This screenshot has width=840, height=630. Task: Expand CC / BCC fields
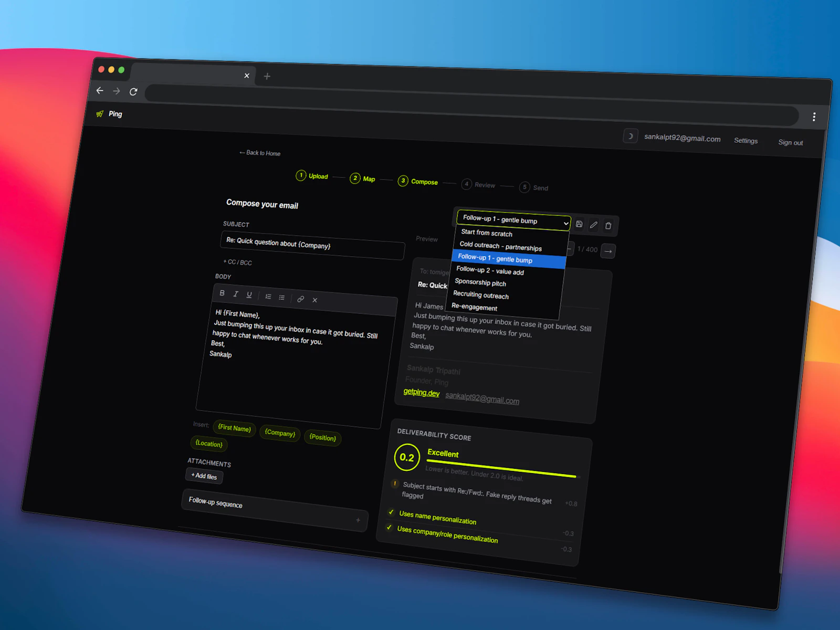pos(237,262)
